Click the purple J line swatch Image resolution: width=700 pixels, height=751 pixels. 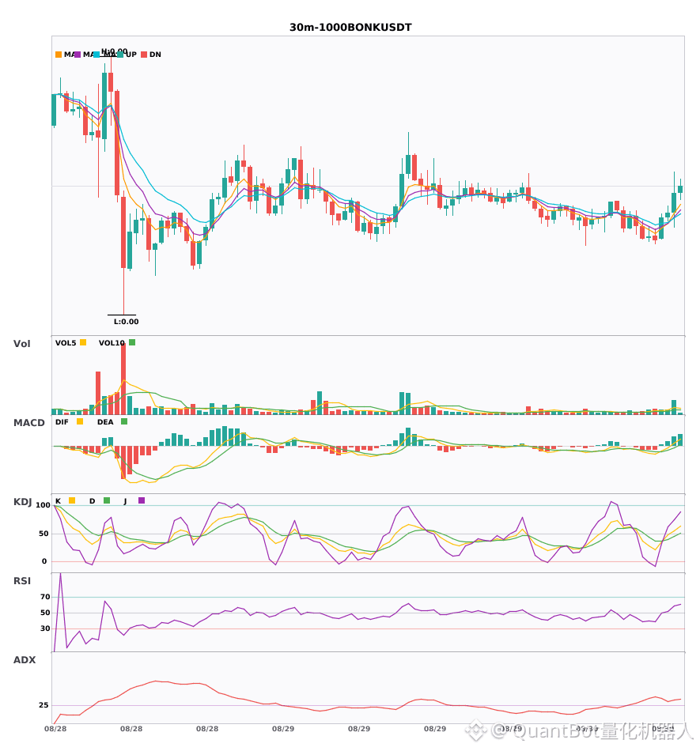pos(142,500)
